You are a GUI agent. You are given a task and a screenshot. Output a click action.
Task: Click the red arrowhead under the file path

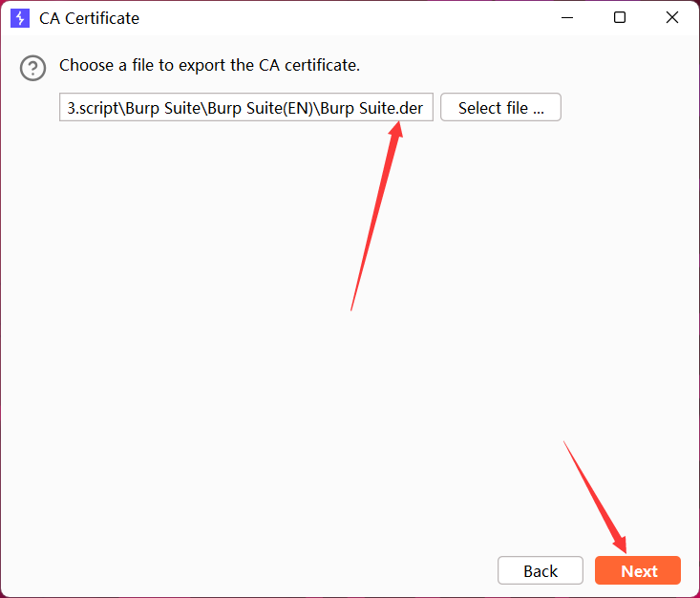tap(394, 131)
